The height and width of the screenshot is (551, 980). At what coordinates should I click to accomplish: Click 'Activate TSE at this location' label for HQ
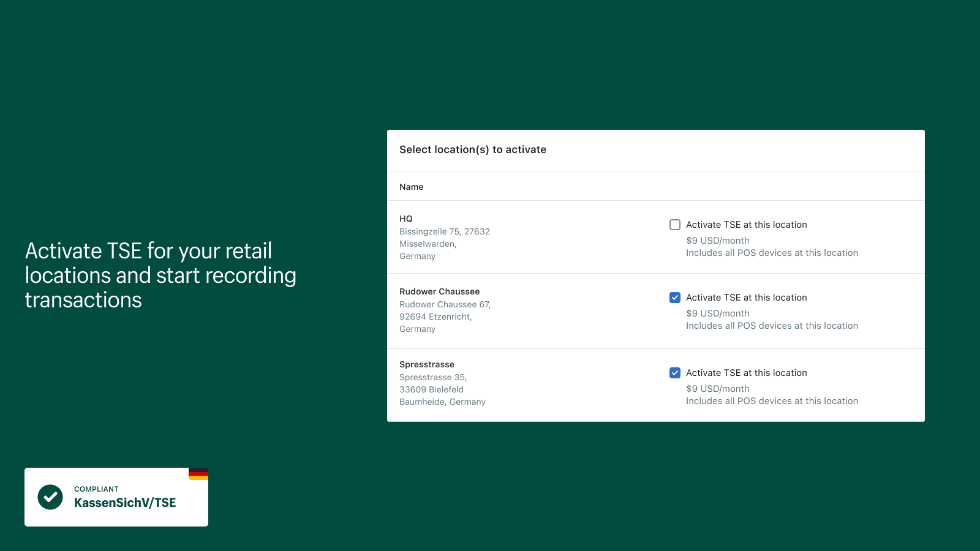(x=746, y=225)
